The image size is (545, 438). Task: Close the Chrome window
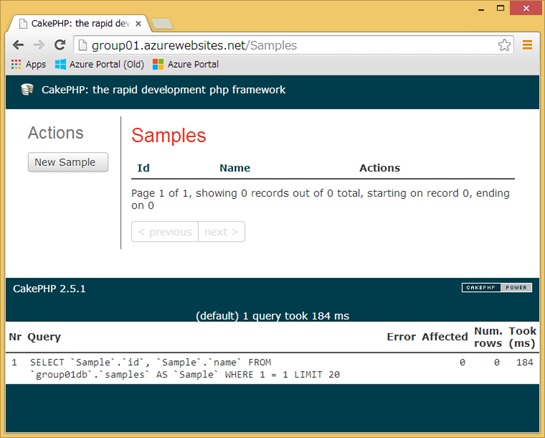point(526,8)
